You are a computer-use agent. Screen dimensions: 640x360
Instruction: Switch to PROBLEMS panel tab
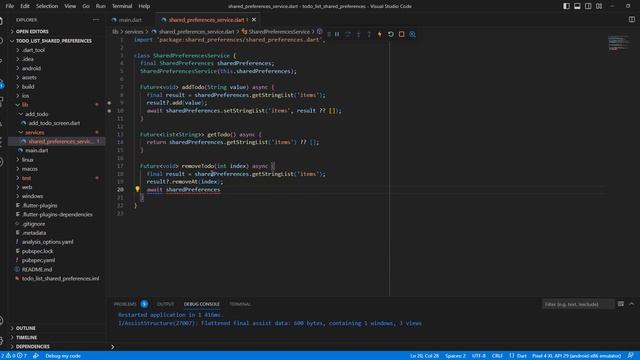125,304
